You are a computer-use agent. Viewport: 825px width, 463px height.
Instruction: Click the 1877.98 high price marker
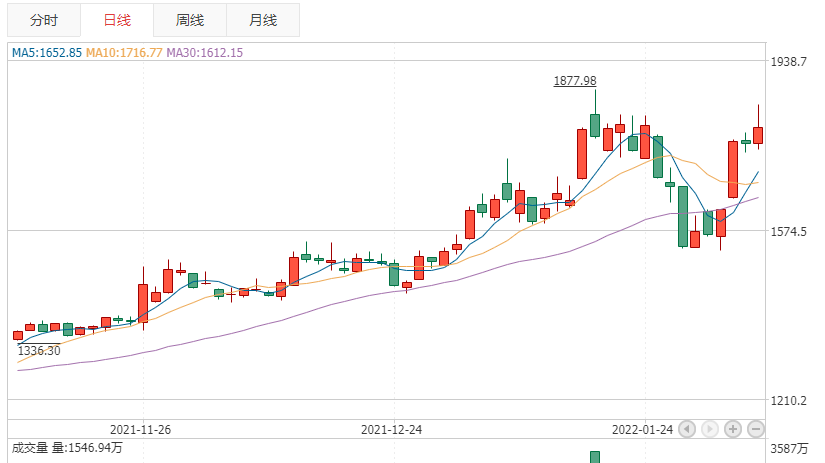pos(575,80)
